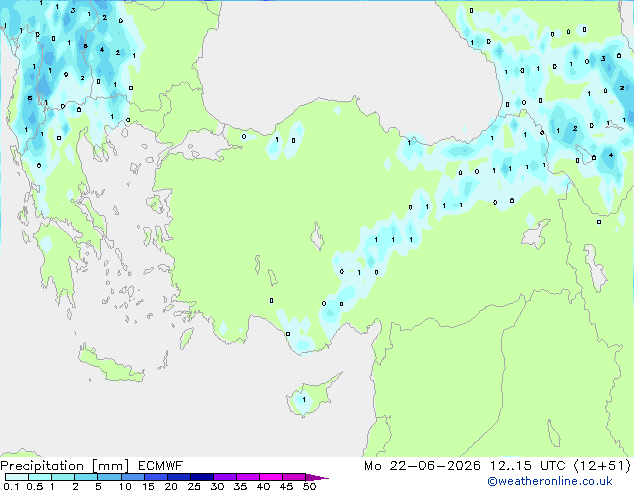Click the legend label '35'
Image resolution: width=634 pixels, height=490 pixels.
pyautogui.click(x=240, y=486)
